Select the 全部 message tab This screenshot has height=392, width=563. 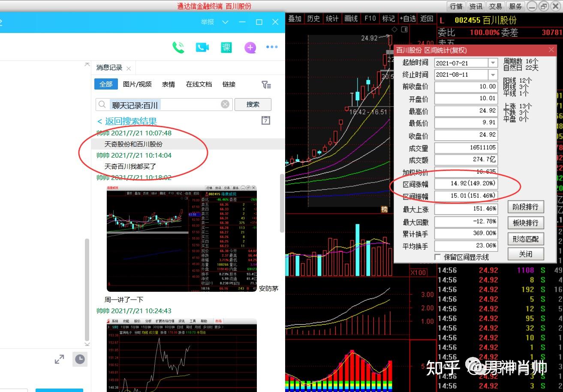[x=106, y=84]
